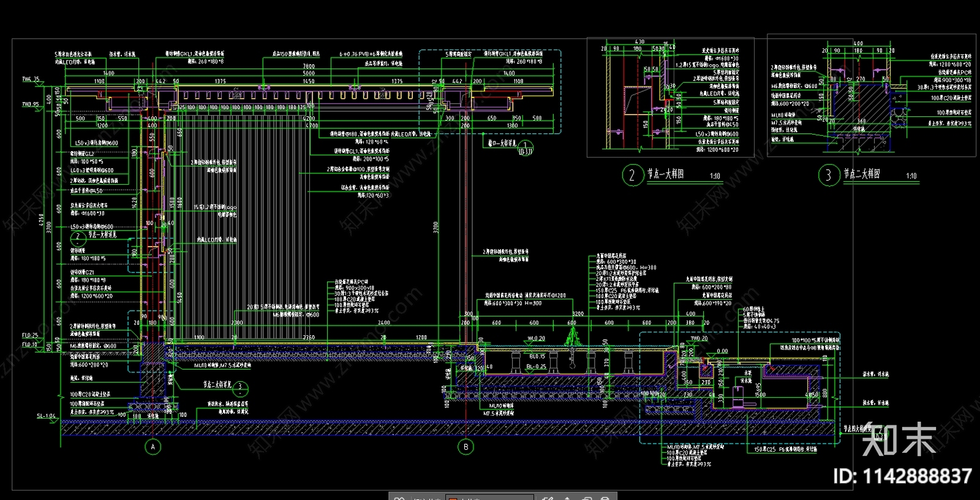Select the FL0.10 elevation label
This screenshot has height=500, width=980.
[30, 345]
